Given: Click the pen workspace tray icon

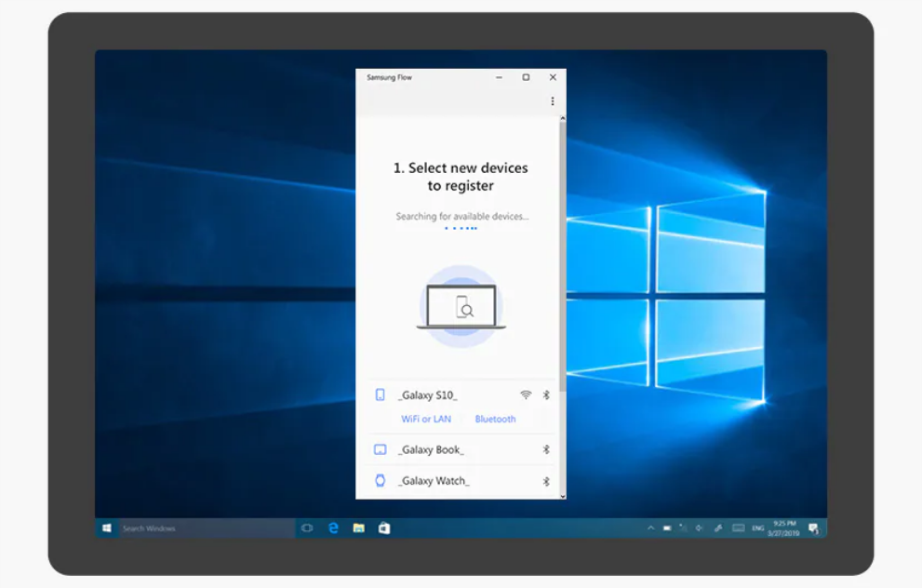Looking at the screenshot, I should point(718,528).
